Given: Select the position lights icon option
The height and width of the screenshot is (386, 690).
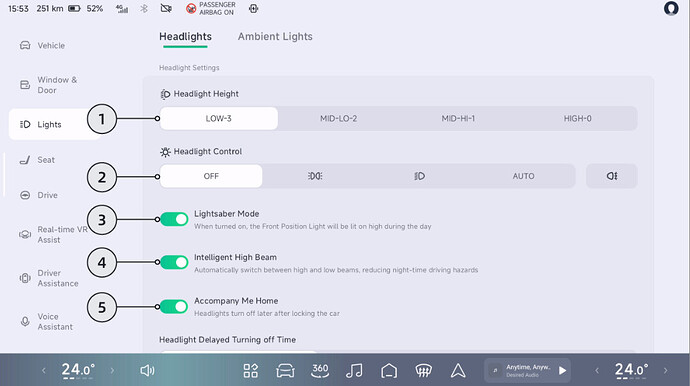Looking at the screenshot, I should coord(315,176).
